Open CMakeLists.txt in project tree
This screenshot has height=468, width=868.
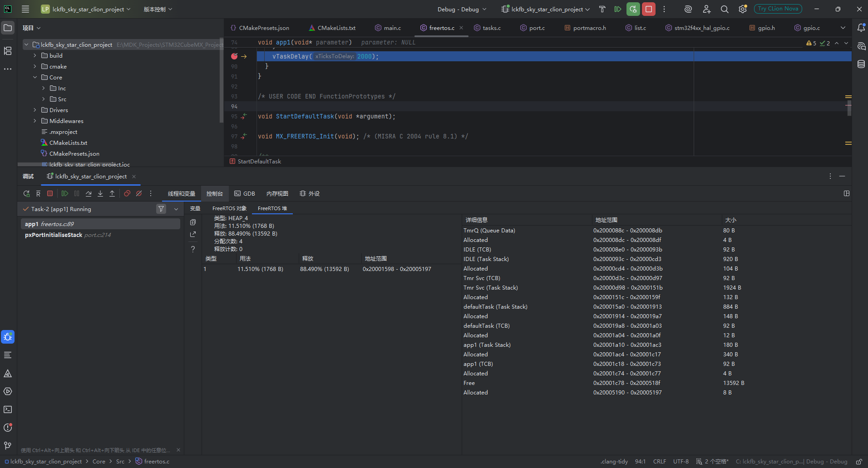[x=68, y=143]
